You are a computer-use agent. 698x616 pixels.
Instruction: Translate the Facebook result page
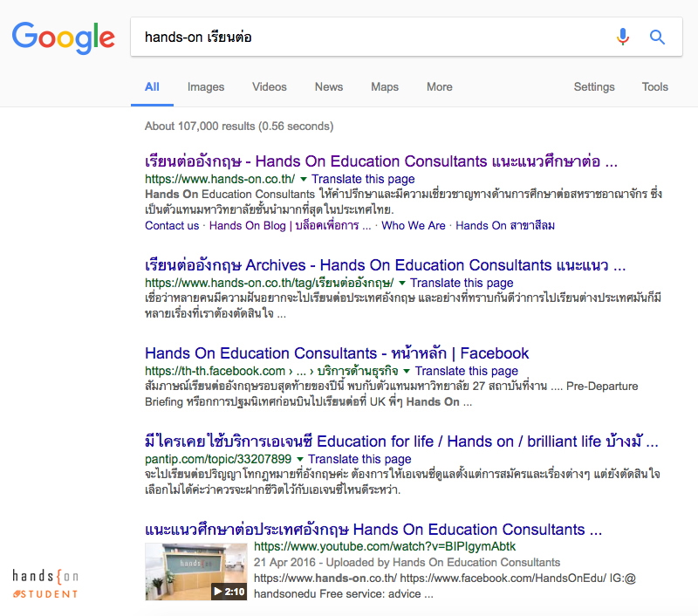pyautogui.click(x=467, y=371)
